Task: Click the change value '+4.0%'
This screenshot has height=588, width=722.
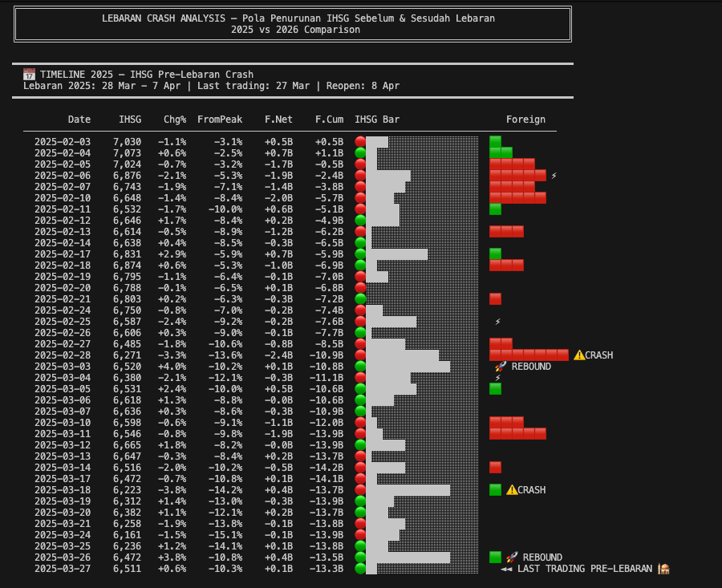Action: coord(172,367)
